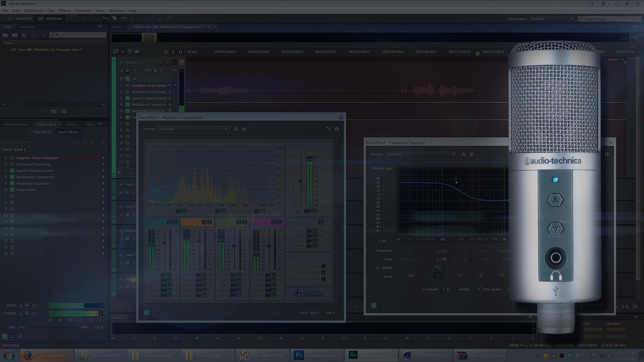Enable the brickwall limiter checkbox

(323, 272)
